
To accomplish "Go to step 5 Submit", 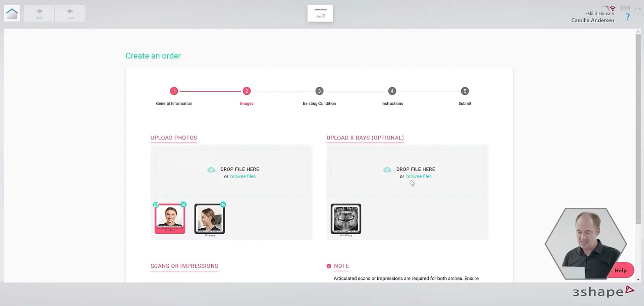I will (465, 91).
